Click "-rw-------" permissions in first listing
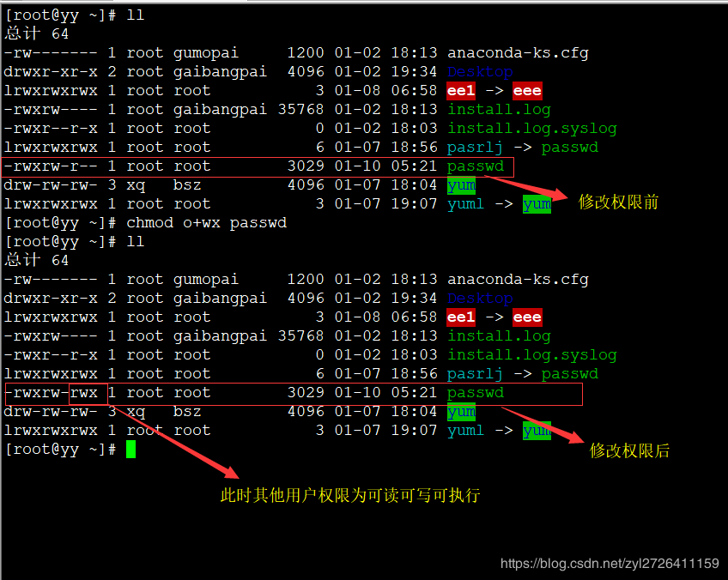728x580 pixels. pos(51,53)
